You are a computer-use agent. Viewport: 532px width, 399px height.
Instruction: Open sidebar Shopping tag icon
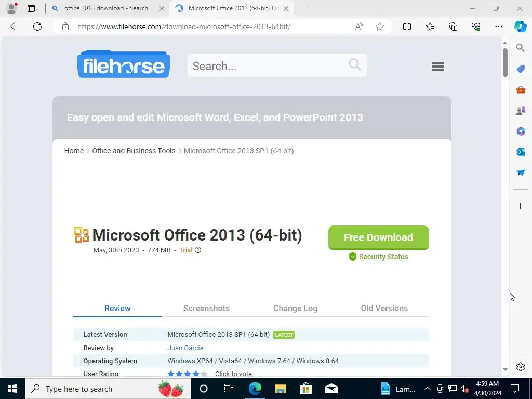521,69
